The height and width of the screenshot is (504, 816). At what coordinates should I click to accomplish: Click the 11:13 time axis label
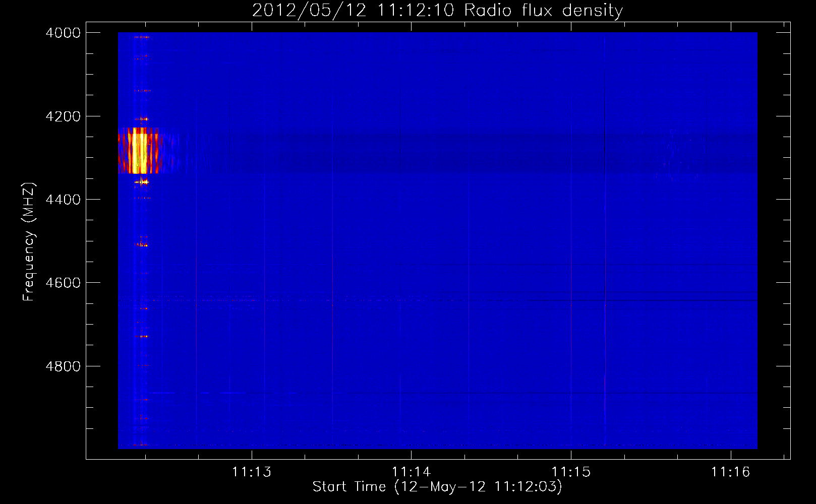(x=251, y=472)
